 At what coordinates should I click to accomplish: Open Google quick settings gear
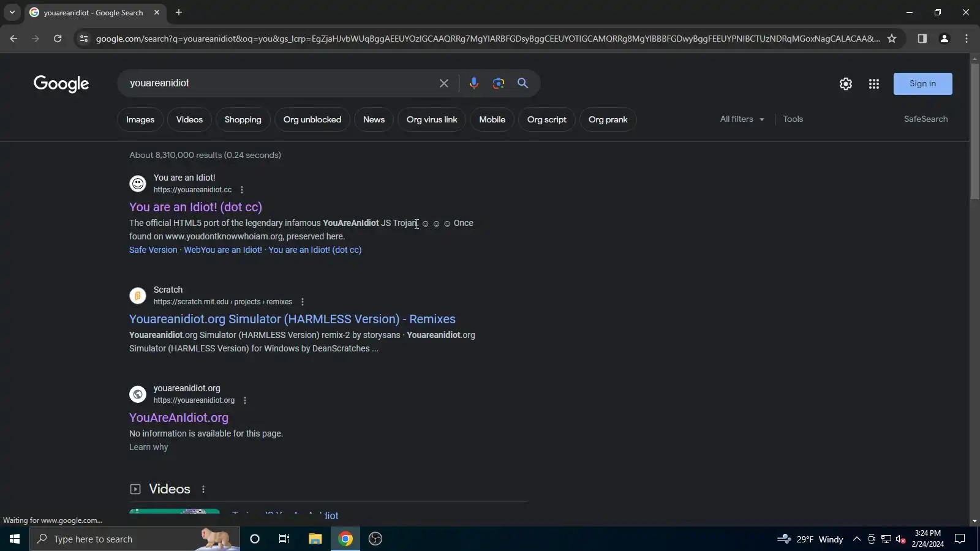(846, 84)
